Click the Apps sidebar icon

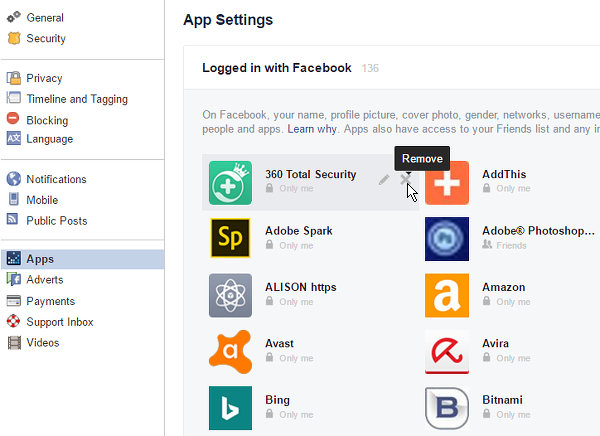tap(14, 258)
